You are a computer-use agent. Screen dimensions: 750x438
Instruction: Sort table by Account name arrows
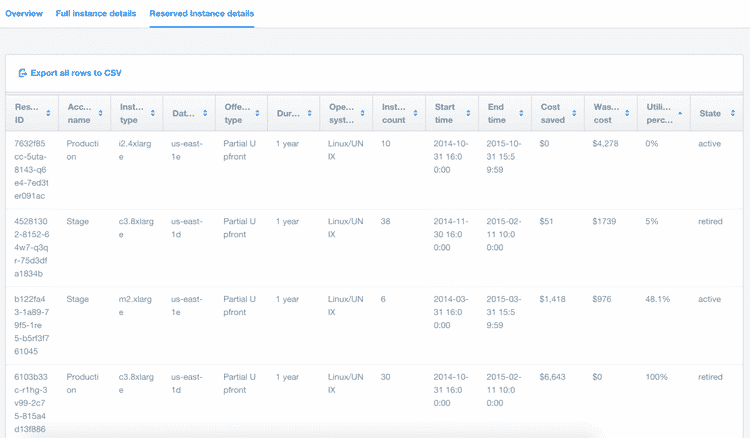100,113
